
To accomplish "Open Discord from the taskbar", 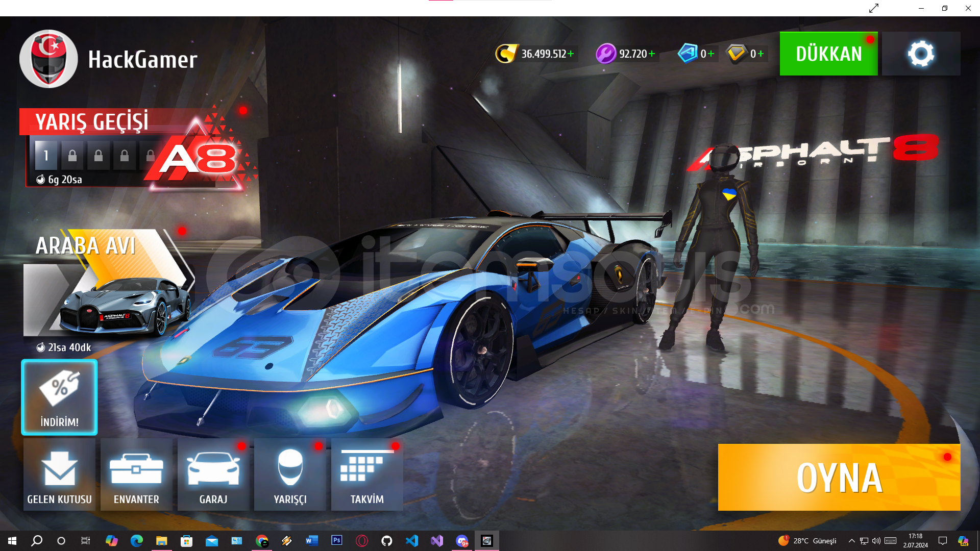I will click(462, 541).
